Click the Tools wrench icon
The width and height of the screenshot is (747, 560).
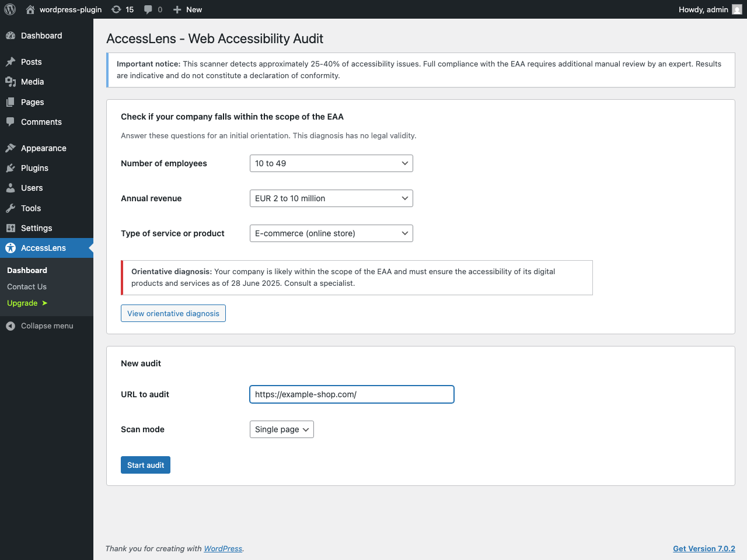(x=11, y=208)
